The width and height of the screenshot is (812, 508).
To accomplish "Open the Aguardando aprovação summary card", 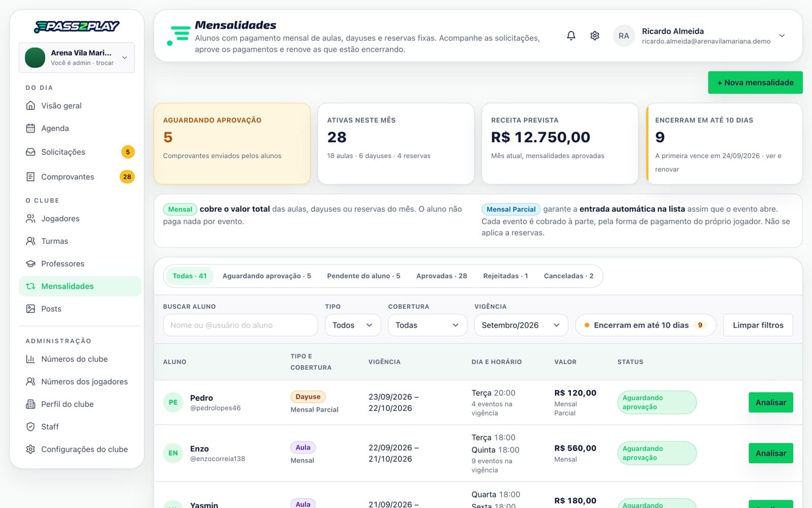I will click(x=232, y=144).
